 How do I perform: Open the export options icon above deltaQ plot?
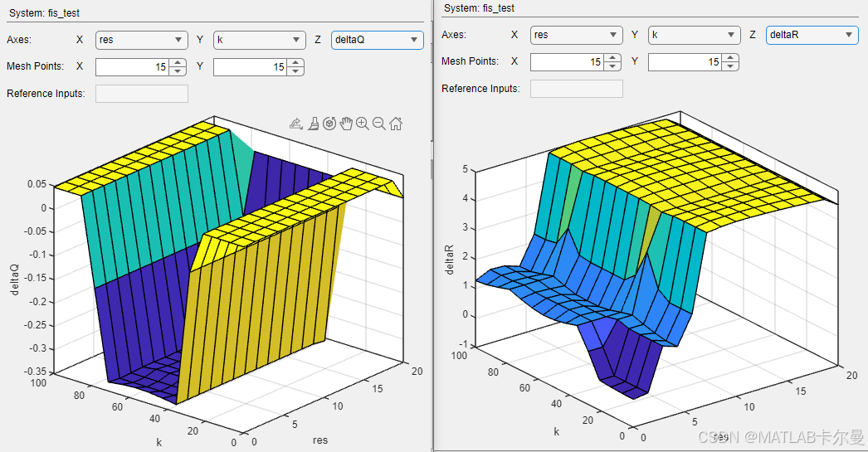point(296,124)
